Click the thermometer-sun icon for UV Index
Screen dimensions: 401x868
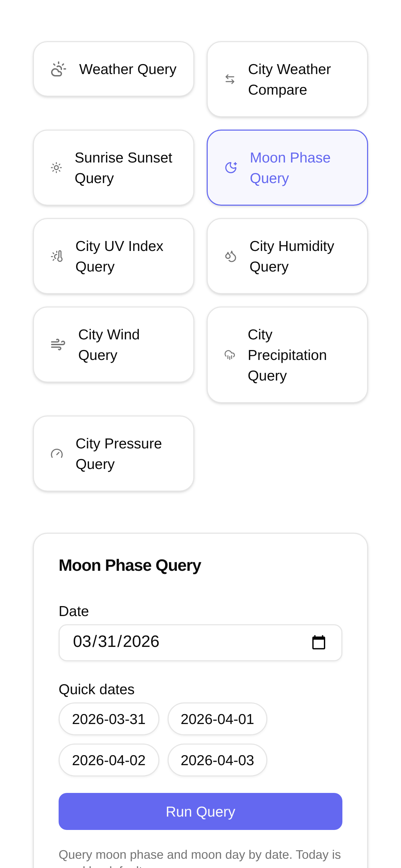pyautogui.click(x=57, y=256)
